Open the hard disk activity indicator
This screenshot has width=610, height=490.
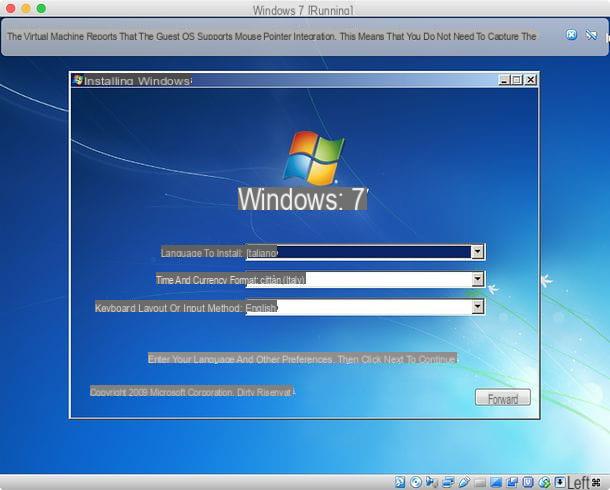400,482
